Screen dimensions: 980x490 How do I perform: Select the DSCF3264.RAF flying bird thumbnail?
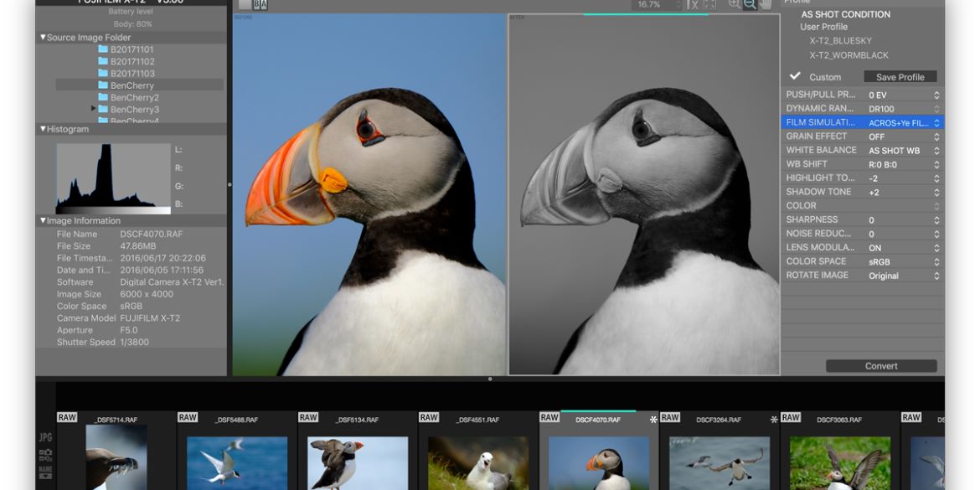720,463
